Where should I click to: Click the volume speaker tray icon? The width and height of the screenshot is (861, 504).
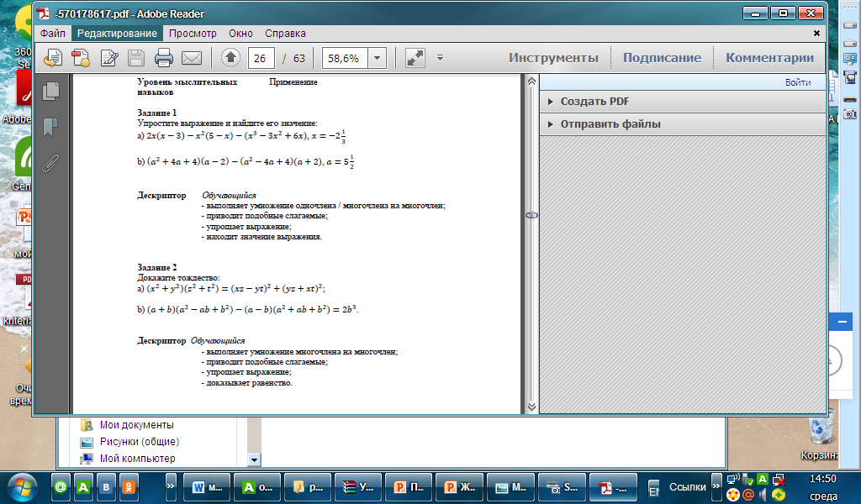pos(763,496)
